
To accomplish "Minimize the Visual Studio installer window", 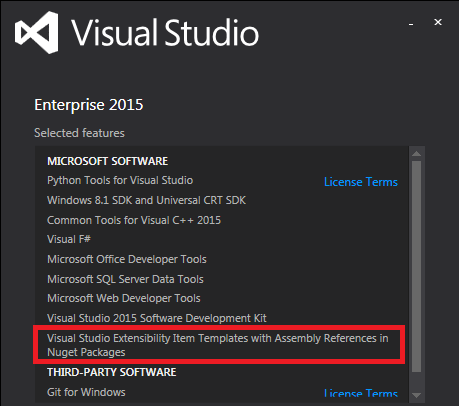I will click(x=411, y=24).
